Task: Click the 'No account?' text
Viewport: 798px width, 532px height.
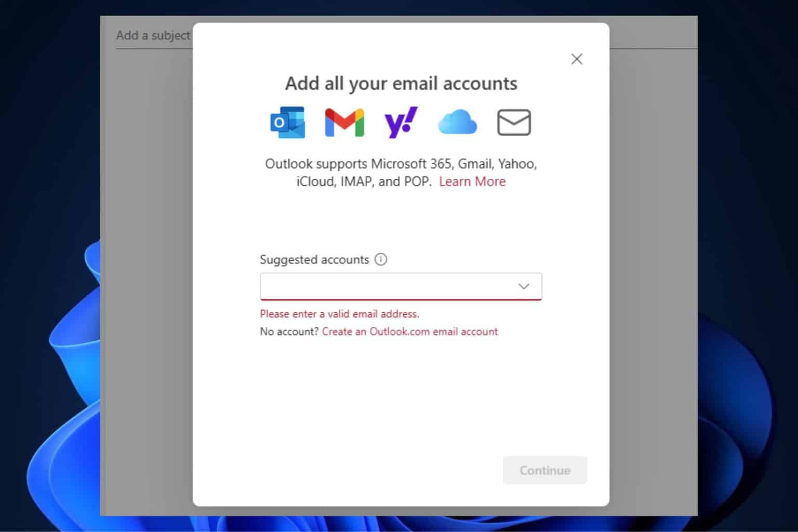Action: (289, 331)
